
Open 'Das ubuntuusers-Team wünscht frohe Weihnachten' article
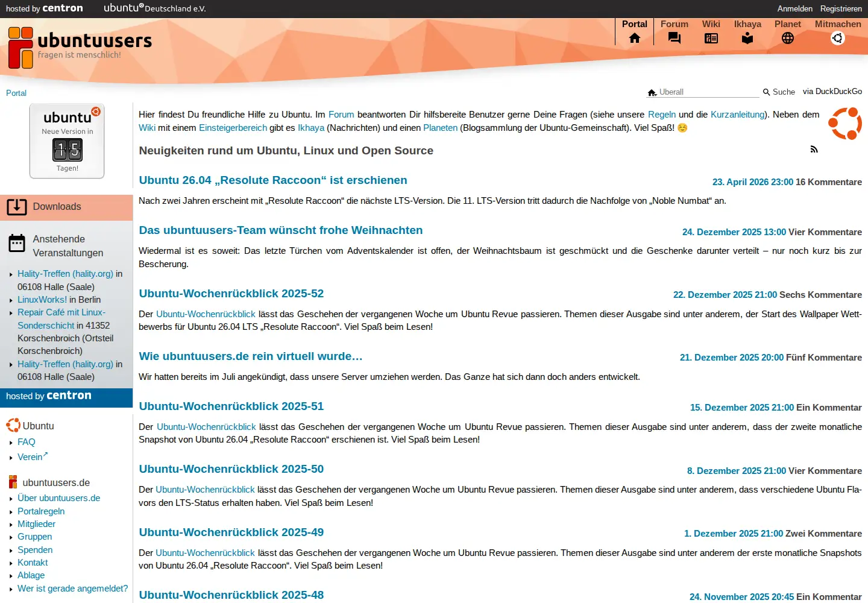pos(281,230)
